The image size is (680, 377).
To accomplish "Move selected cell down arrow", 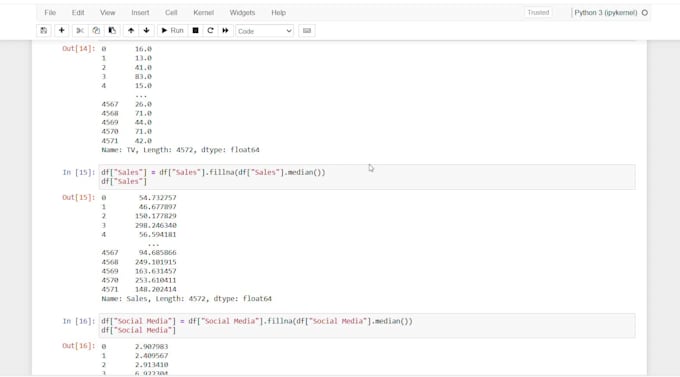I will pyautogui.click(x=147, y=31).
